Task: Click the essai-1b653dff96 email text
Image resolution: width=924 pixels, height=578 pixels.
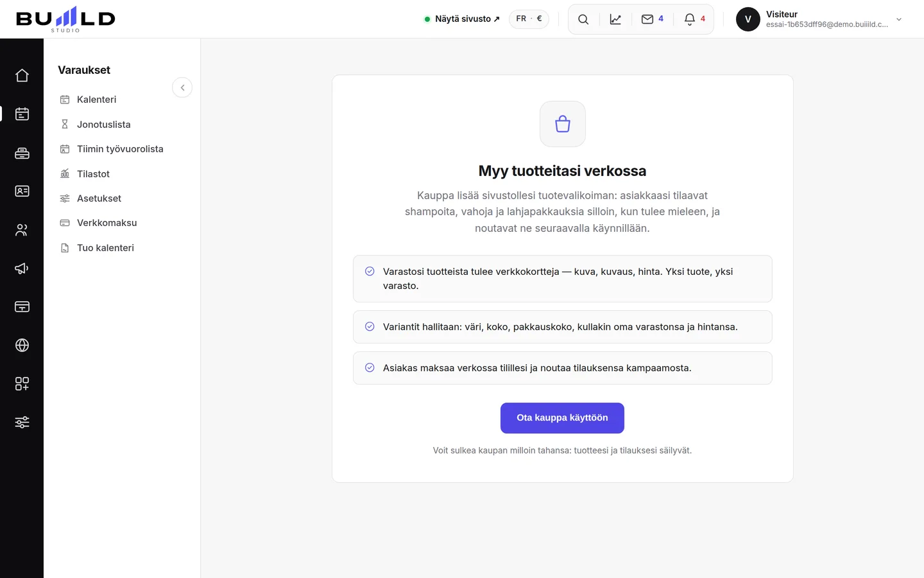Action: (x=827, y=24)
